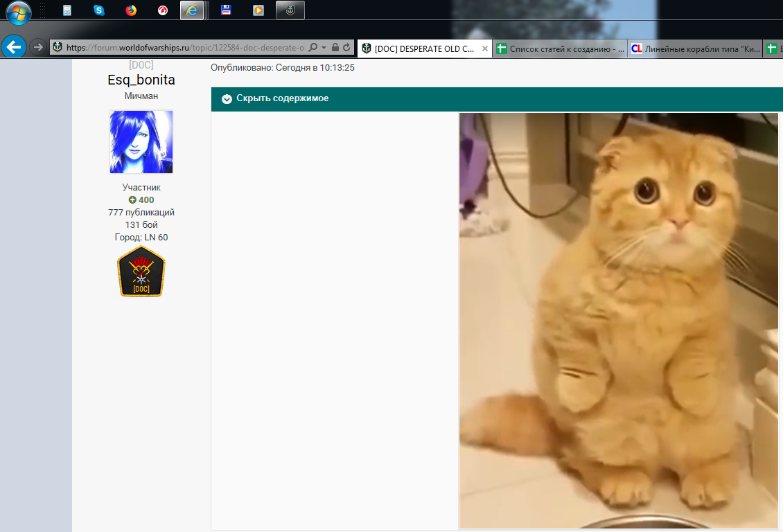
Task: Open the red Wargaming Game Center icon
Action: [x=163, y=10]
